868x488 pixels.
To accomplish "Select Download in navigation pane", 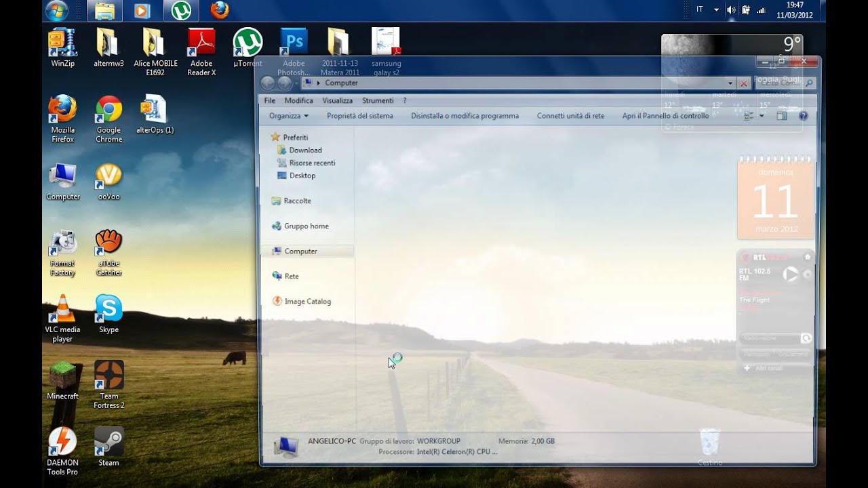I will (x=300, y=150).
